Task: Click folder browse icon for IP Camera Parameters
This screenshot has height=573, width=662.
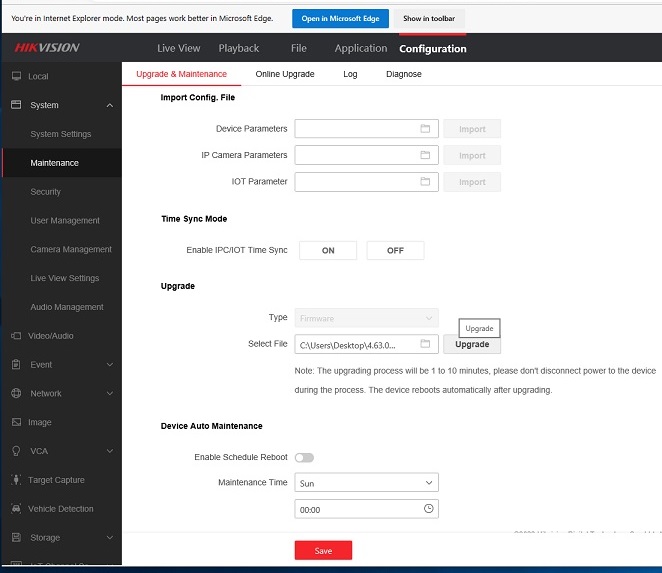Action: pos(425,155)
